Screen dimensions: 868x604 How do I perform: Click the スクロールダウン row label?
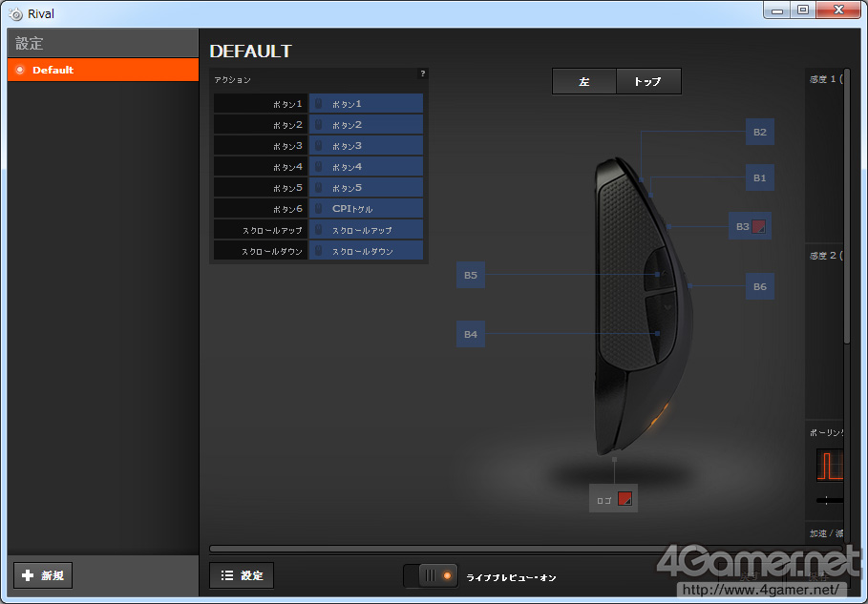(x=261, y=251)
